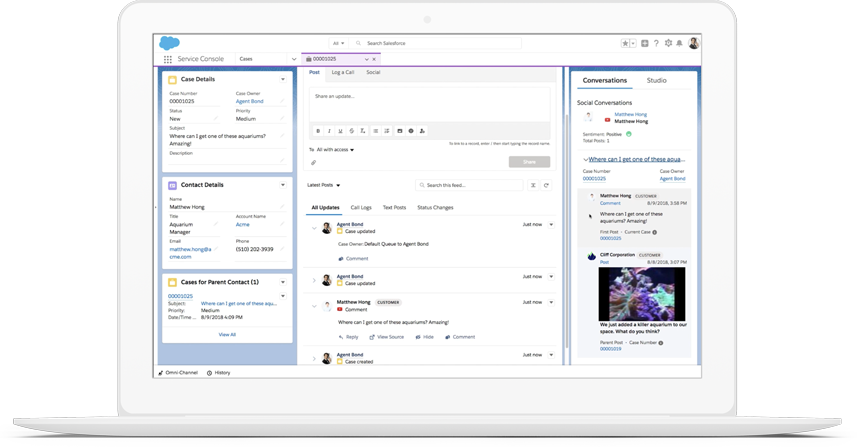857x447 pixels.
Task: Switch to the Log a Call tab
Action: [343, 72]
